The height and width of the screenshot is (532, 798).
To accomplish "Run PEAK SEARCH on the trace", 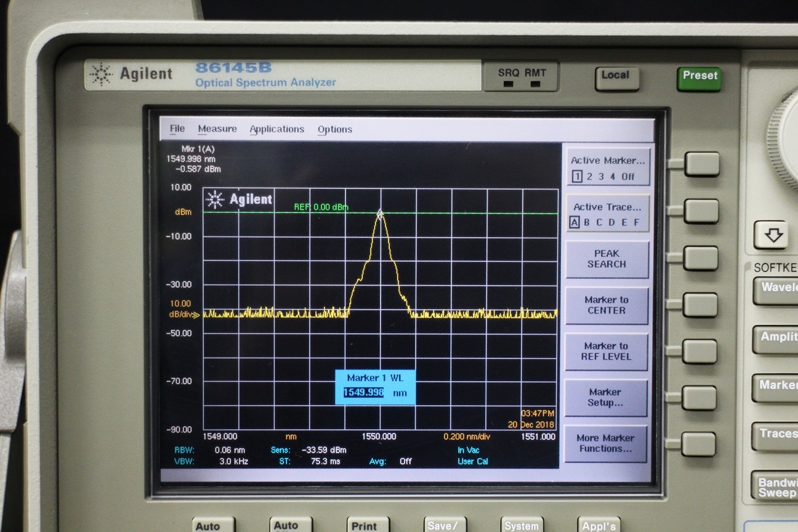I will tap(607, 259).
